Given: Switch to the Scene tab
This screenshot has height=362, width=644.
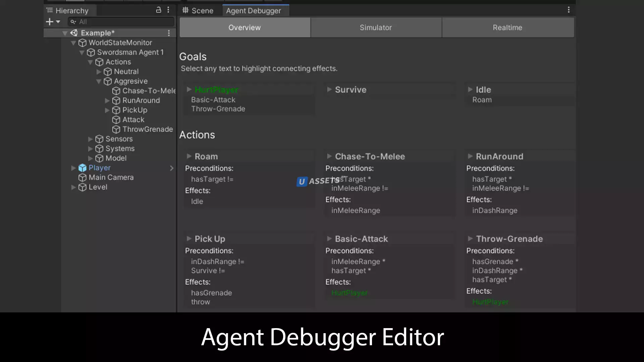Looking at the screenshot, I should point(198,11).
